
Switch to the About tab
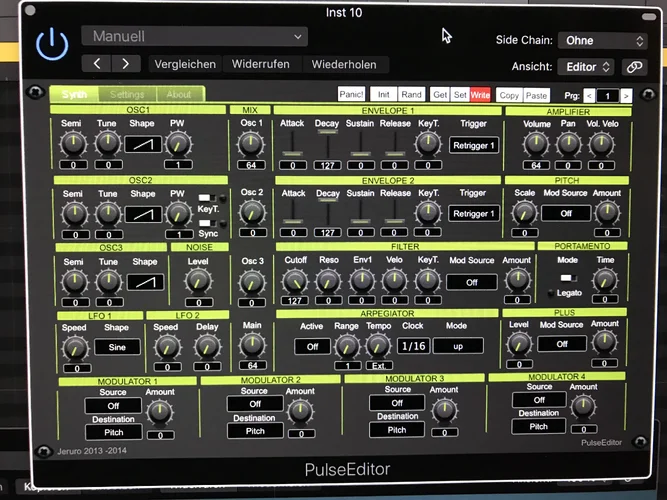click(179, 95)
